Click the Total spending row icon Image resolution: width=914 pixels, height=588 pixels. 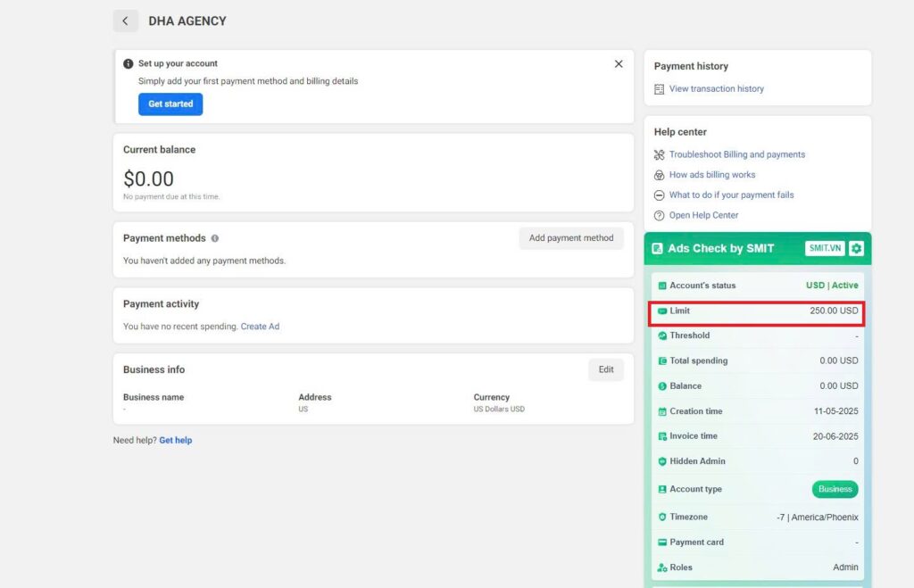click(662, 360)
